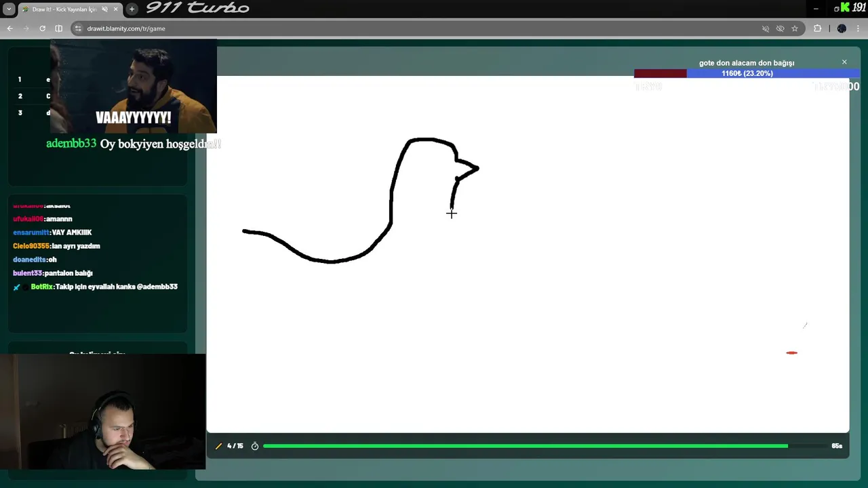Open the browser side panel icon
This screenshot has width=868, height=488.
pyautogui.click(x=58, y=28)
